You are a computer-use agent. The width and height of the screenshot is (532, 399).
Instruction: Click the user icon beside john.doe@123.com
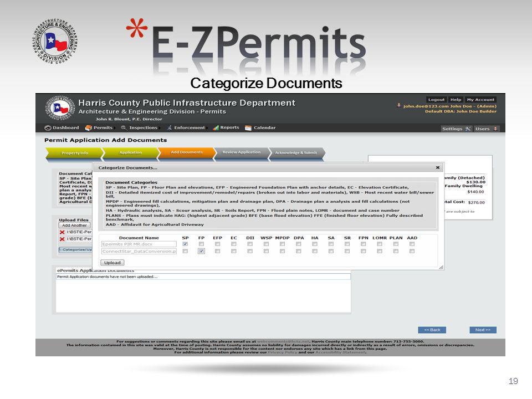coord(399,106)
